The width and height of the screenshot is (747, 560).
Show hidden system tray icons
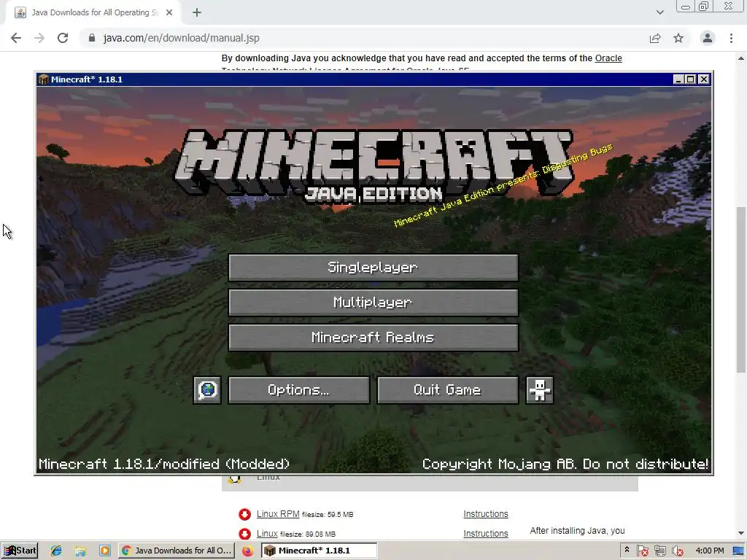627,550
